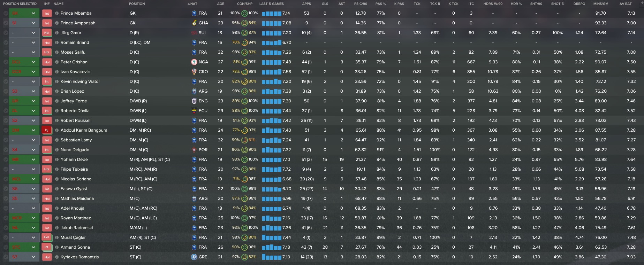Click Peter Orishani's Nigeria flag icon
The image size is (644, 265).
point(194,62)
